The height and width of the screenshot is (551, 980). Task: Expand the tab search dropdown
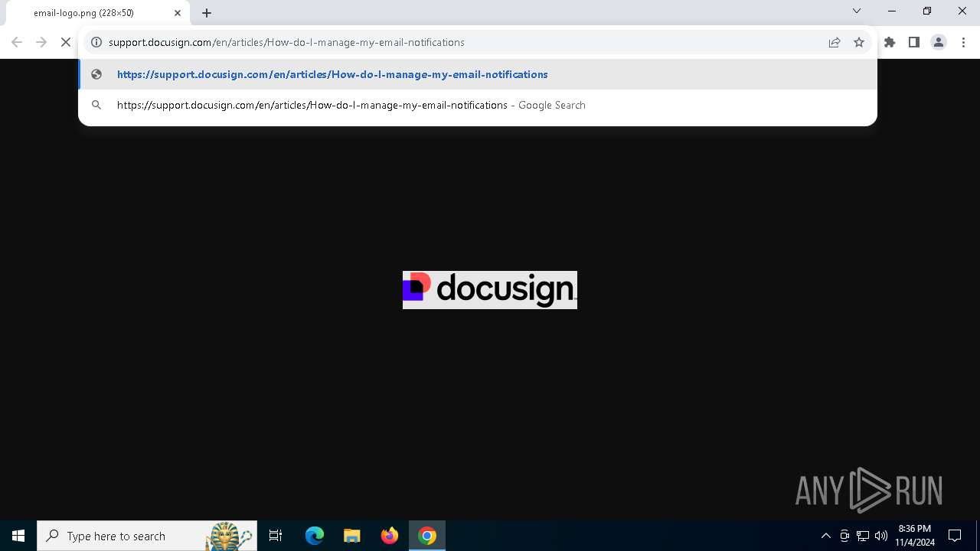click(857, 11)
